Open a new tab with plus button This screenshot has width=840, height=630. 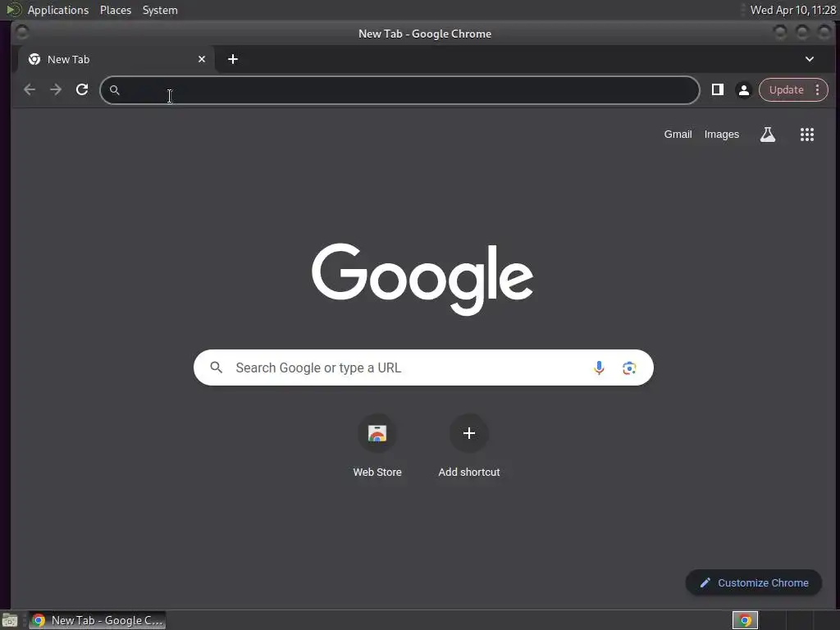(232, 59)
